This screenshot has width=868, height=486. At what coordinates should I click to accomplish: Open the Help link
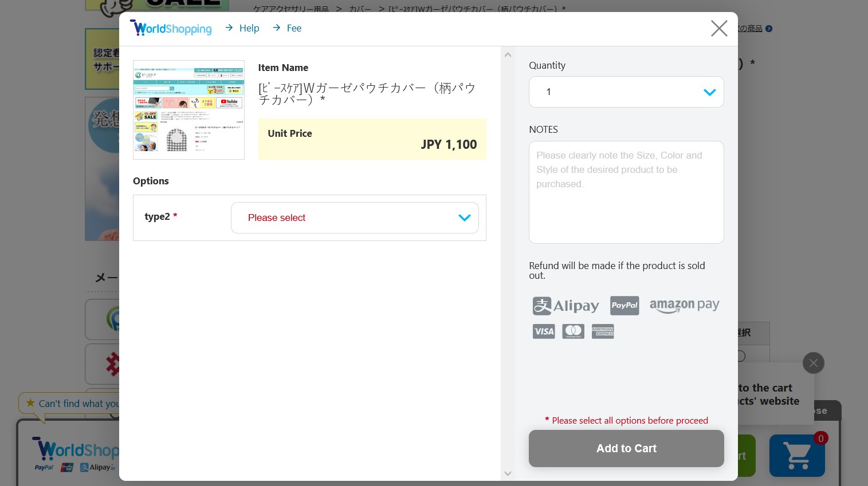coord(249,28)
